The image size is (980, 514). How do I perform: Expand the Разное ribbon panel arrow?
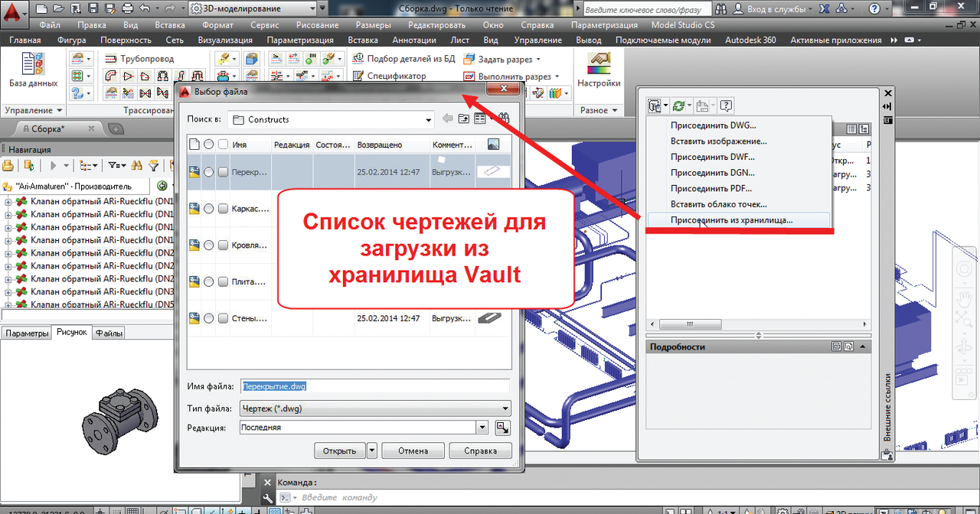pos(614,110)
